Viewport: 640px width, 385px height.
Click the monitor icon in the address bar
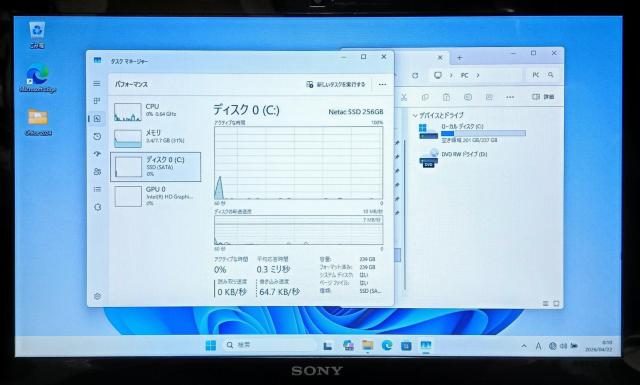click(x=438, y=75)
